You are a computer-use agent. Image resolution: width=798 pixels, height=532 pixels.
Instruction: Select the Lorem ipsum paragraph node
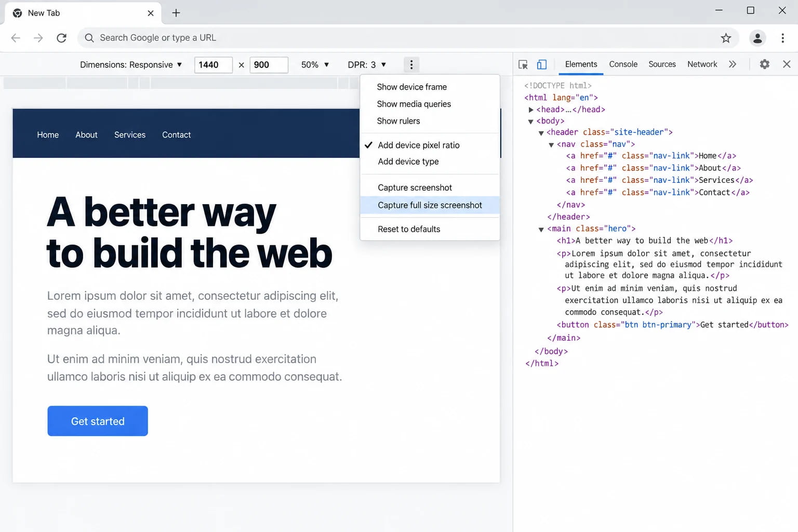point(669,264)
